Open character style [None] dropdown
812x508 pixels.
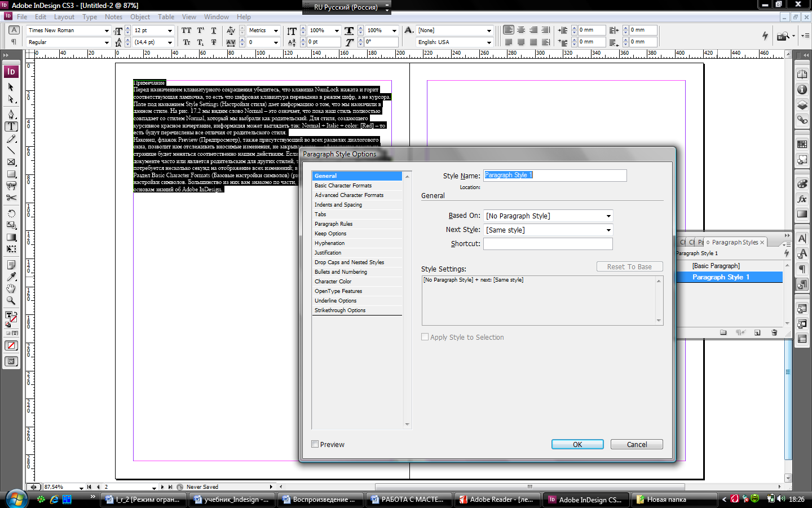click(489, 30)
